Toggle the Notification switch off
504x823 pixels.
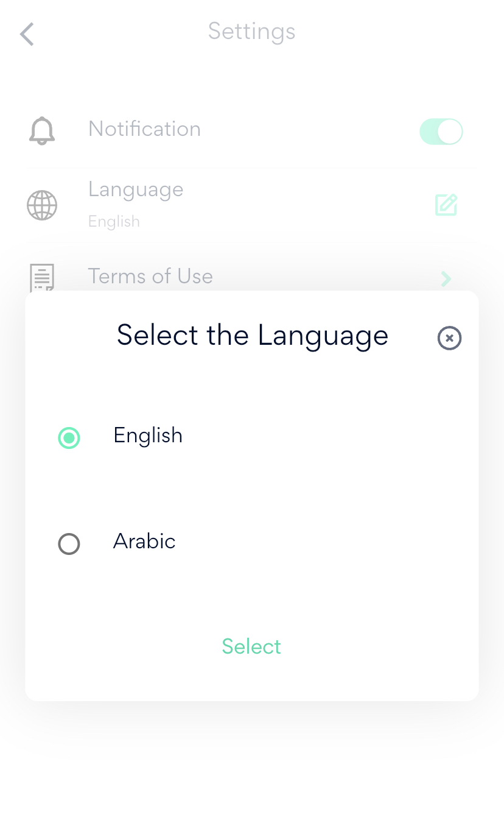click(x=441, y=132)
